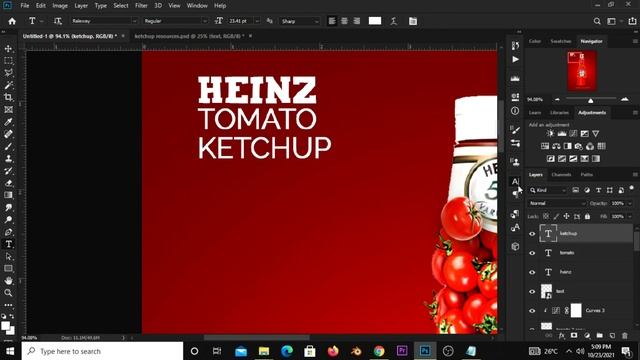Image resolution: width=640 pixels, height=360 pixels.
Task: Center align the text
Action: [x=344, y=21]
